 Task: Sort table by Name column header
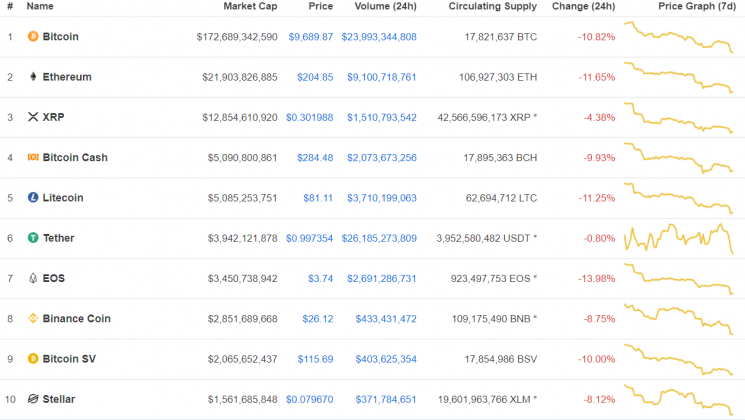40,6
